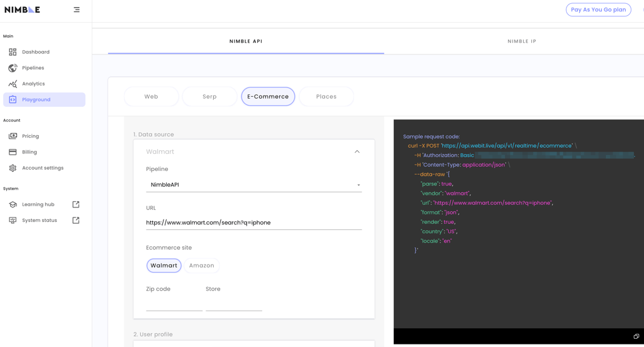
Task: Click the blurred Authorization token
Action: coord(555,155)
